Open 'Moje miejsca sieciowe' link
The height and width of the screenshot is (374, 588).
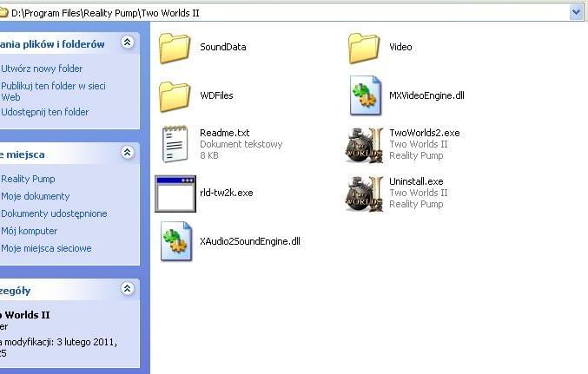(46, 248)
